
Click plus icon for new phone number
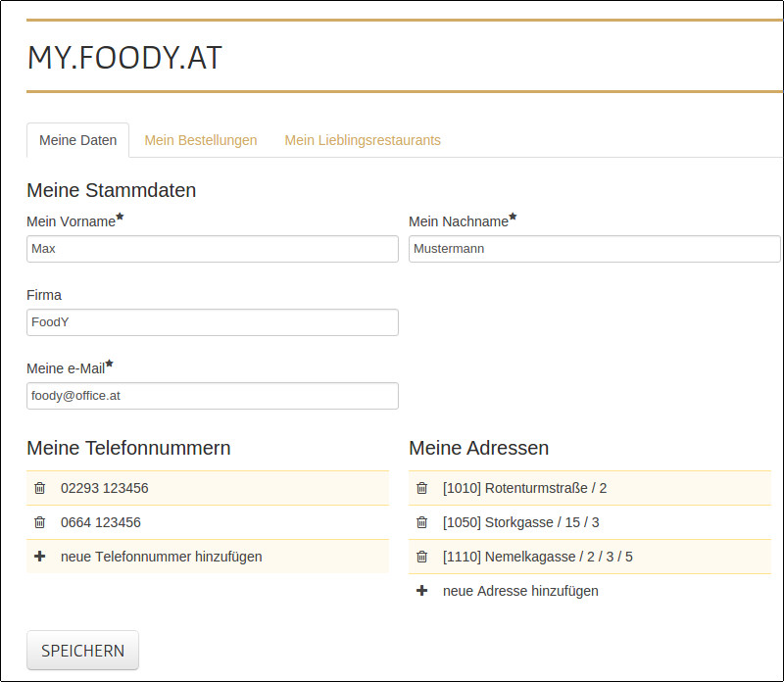tap(40, 557)
